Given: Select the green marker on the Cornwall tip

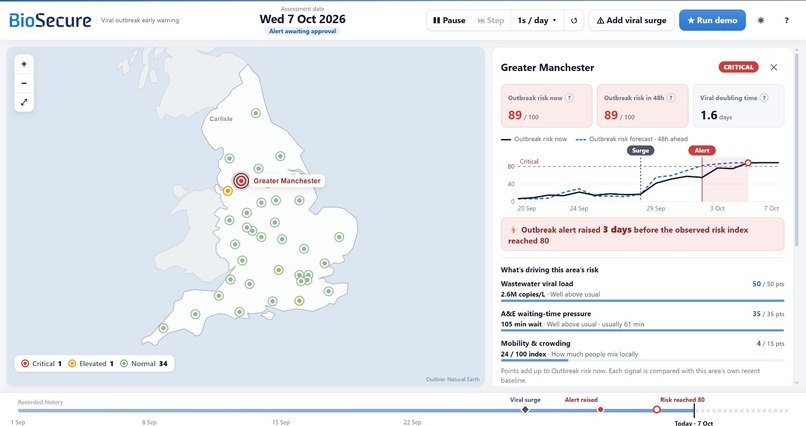Looking at the screenshot, I should [163, 328].
